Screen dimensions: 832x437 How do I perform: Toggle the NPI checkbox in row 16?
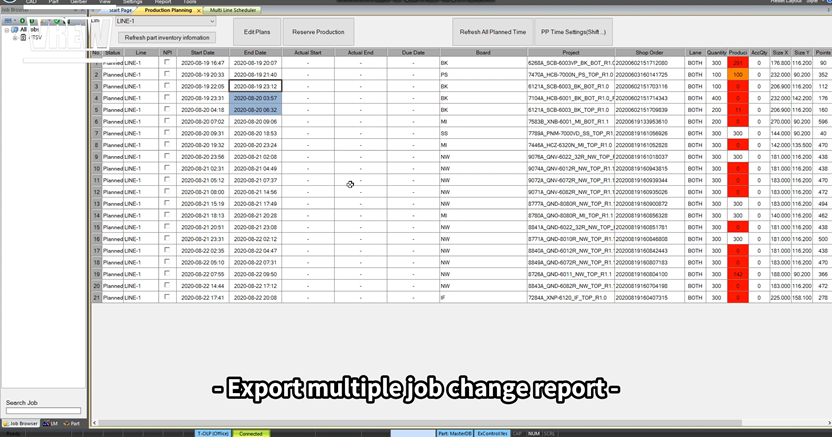(x=167, y=238)
